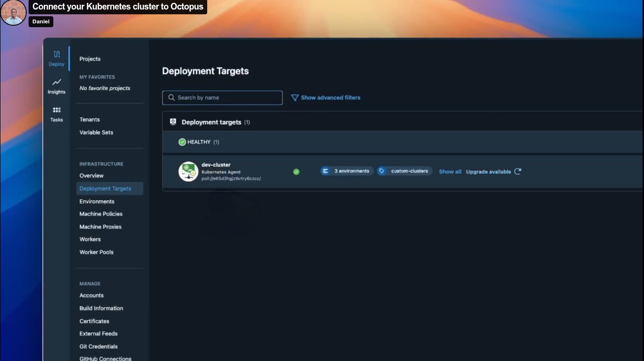This screenshot has width=644, height=361.
Task: Open Machine Policies
Action: tap(101, 214)
